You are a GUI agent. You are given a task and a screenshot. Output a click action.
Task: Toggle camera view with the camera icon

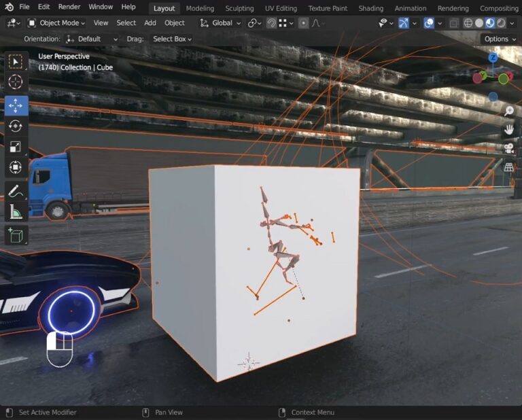[x=508, y=147]
